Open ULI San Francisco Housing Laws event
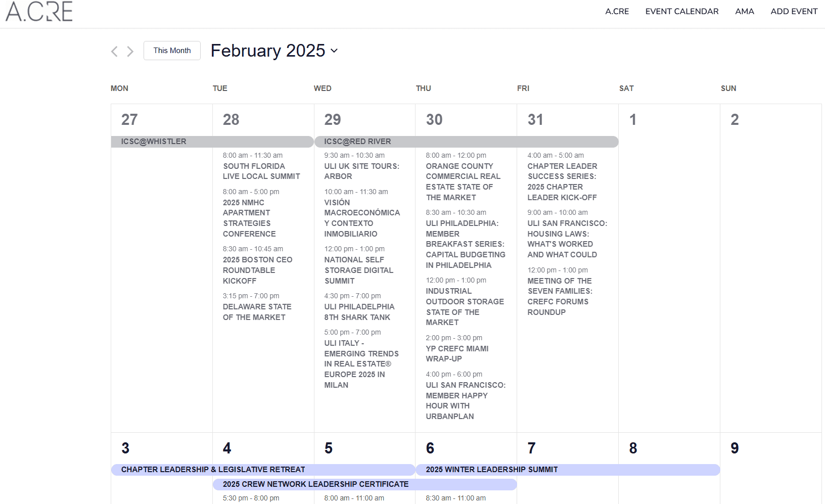 point(567,239)
